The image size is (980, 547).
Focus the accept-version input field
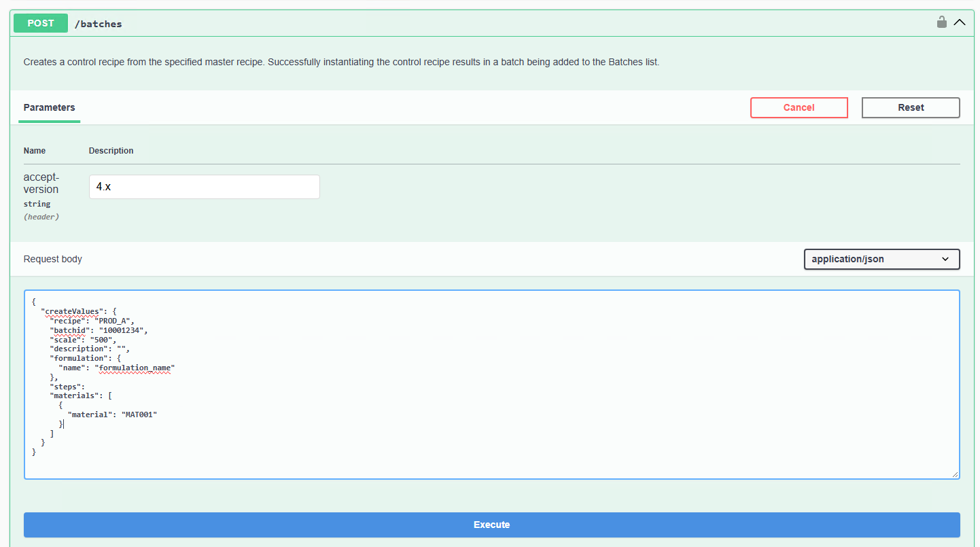[x=204, y=187]
